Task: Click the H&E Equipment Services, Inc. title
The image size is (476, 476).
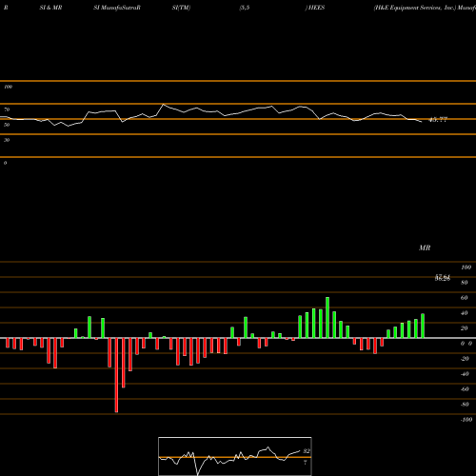Action: [415, 8]
